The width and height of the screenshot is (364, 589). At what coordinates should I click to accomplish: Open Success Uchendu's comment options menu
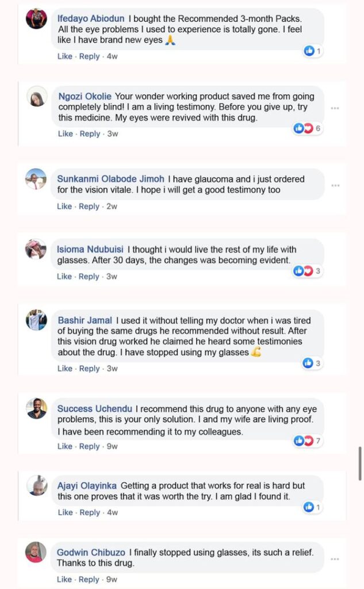pos(335,418)
